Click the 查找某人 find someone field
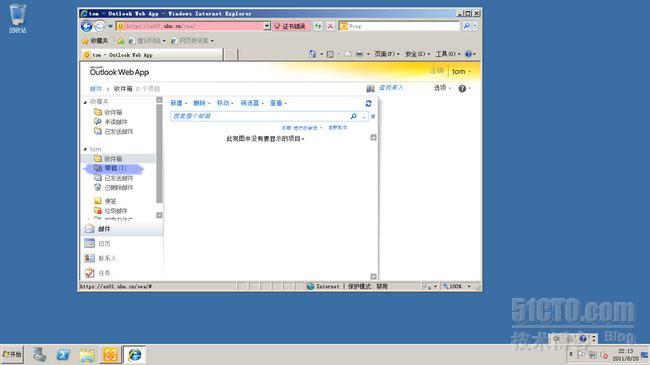This screenshot has width=650, height=365. pos(390,88)
